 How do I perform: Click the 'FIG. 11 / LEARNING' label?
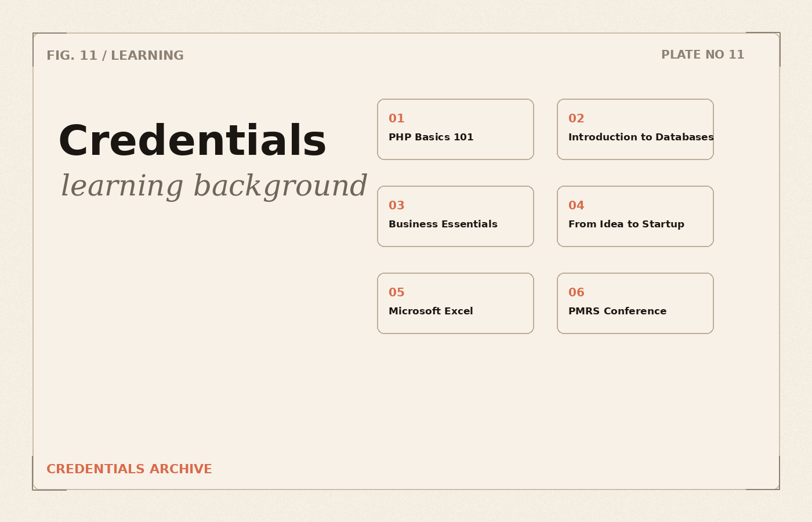[x=115, y=56]
